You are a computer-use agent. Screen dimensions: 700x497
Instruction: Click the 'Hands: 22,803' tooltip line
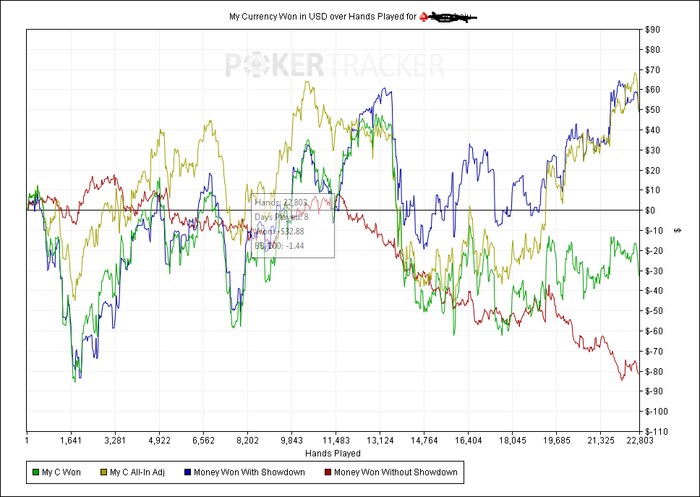pos(281,203)
